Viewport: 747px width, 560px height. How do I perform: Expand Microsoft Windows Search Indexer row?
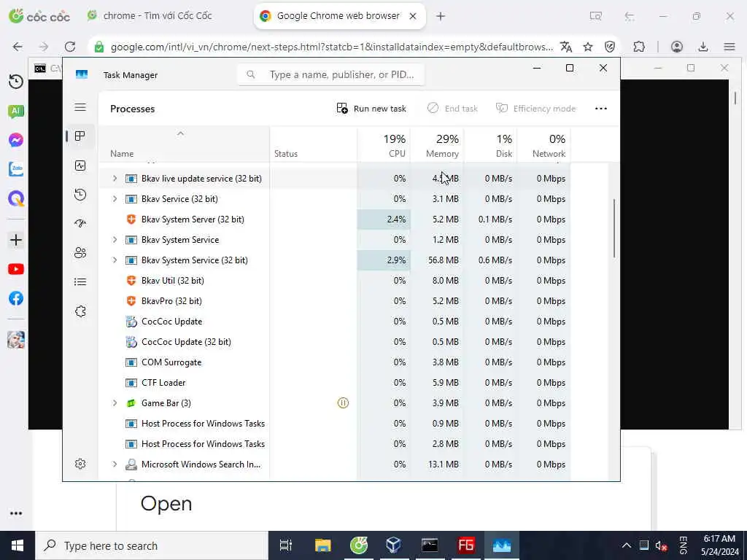coord(115,464)
